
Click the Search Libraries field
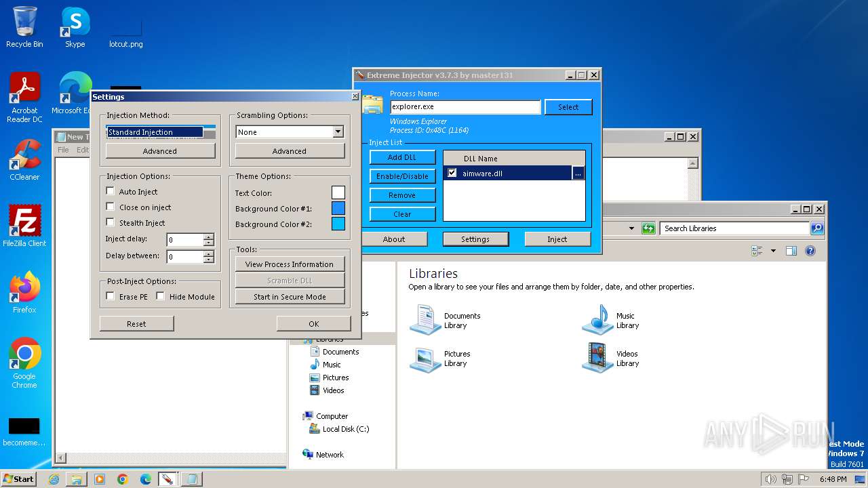pos(735,228)
